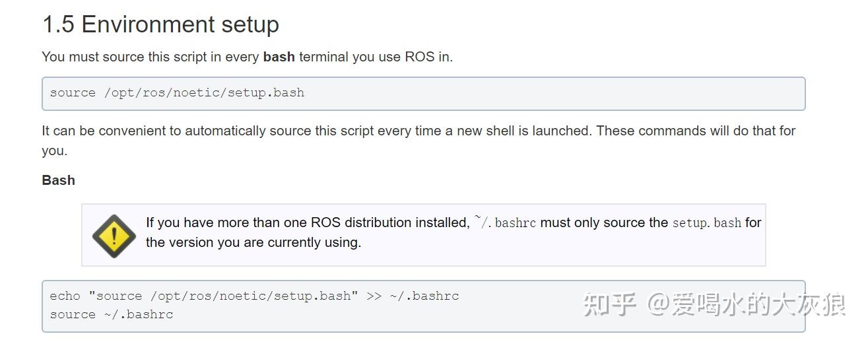Click the "1.5 Environment setup" heading
Screen dimensions: 868x340
coord(160,24)
